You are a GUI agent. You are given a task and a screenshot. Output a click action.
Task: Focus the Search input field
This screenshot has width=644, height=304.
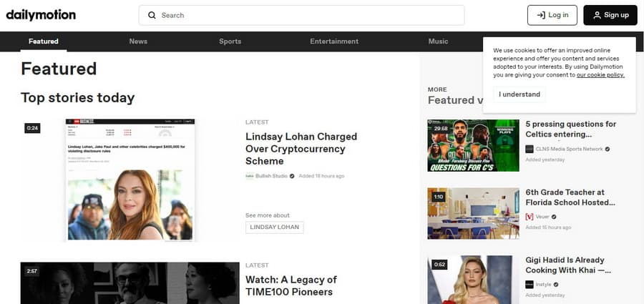[x=301, y=15]
